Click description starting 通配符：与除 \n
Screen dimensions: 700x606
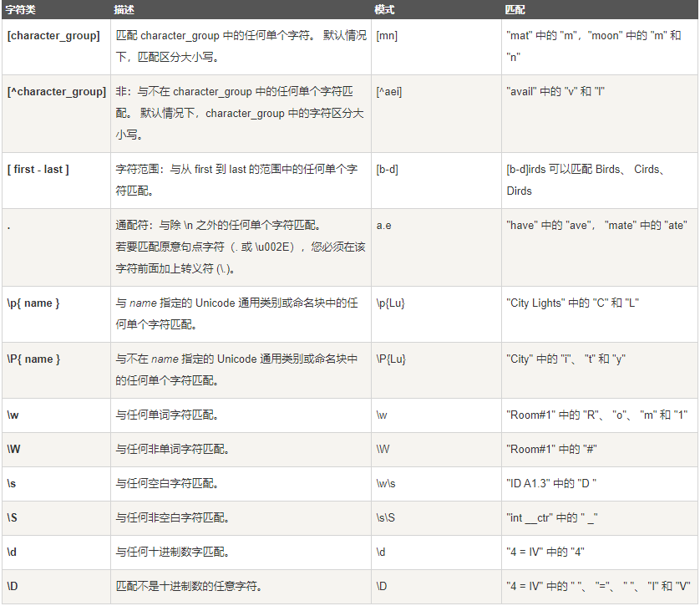point(241,247)
